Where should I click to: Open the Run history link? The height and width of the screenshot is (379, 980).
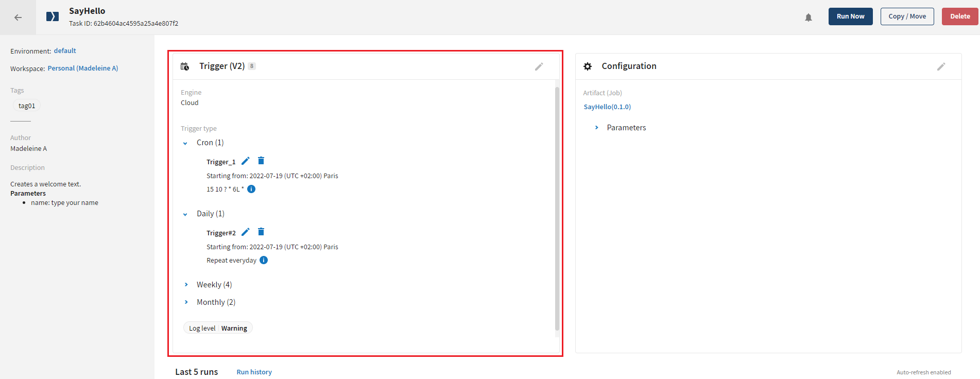254,372
